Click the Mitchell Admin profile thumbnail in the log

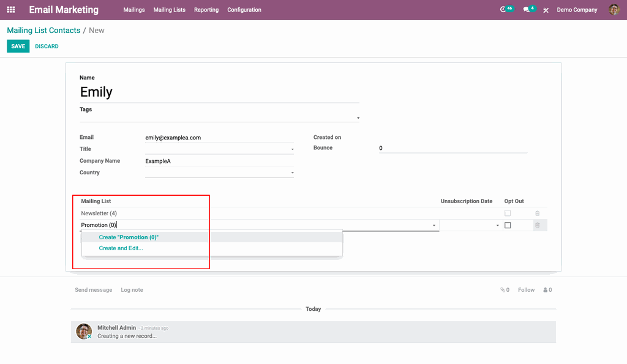(84, 331)
